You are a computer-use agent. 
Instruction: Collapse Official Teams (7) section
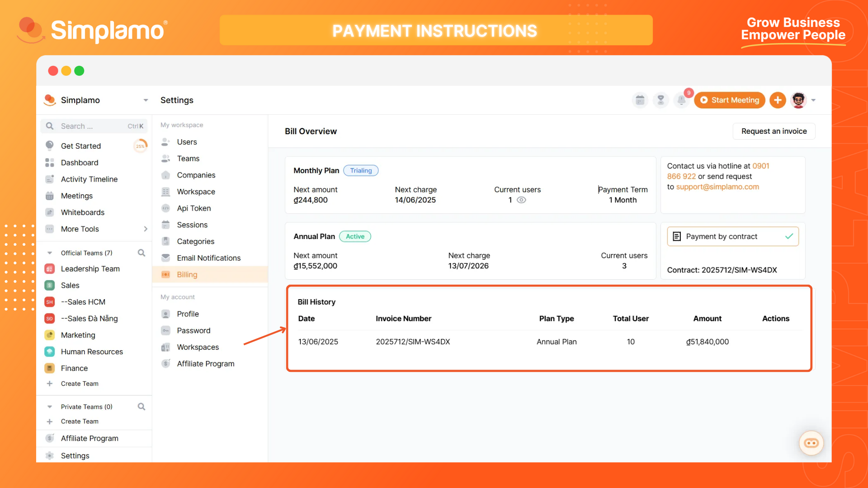[50, 253]
